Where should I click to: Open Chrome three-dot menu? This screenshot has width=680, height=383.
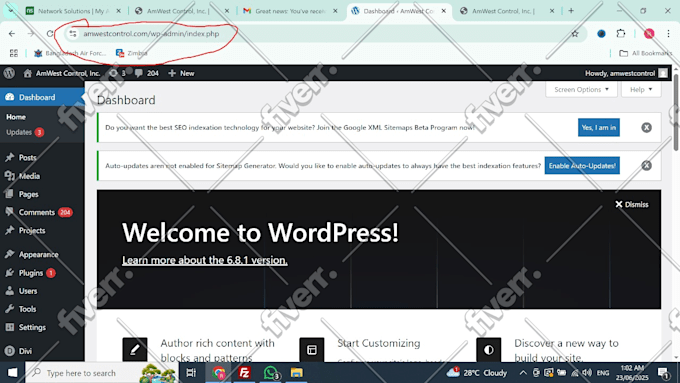[x=668, y=33]
